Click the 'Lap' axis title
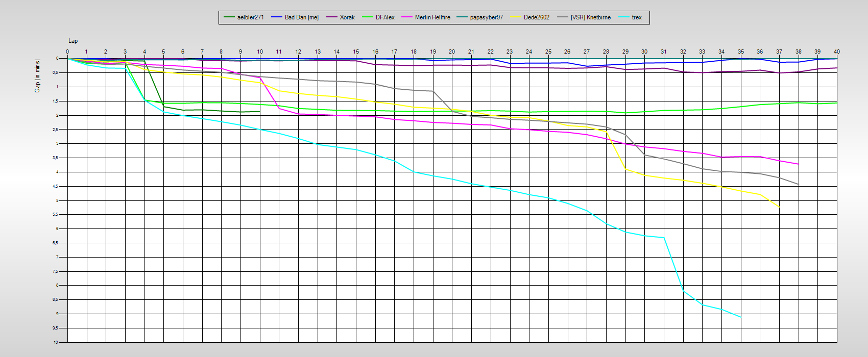This screenshot has height=357, width=868. tap(73, 41)
